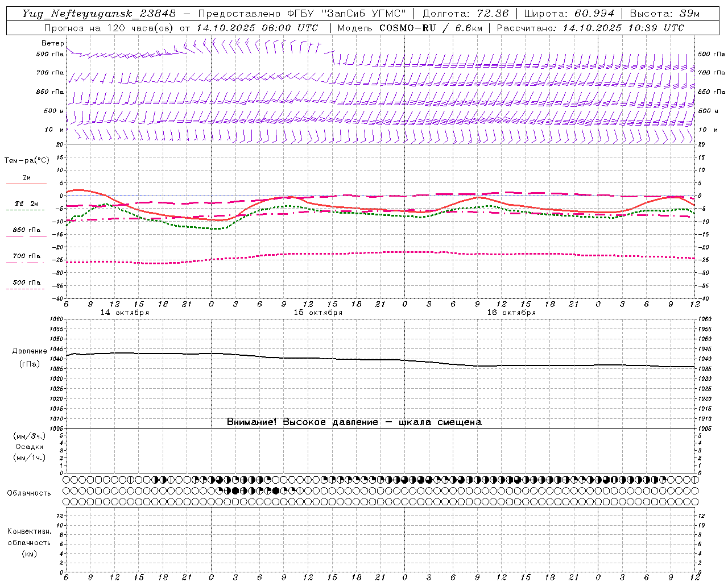728x582 pixels.
Task: Click the 'Ветер' wind panel label
Action: pos(53,43)
